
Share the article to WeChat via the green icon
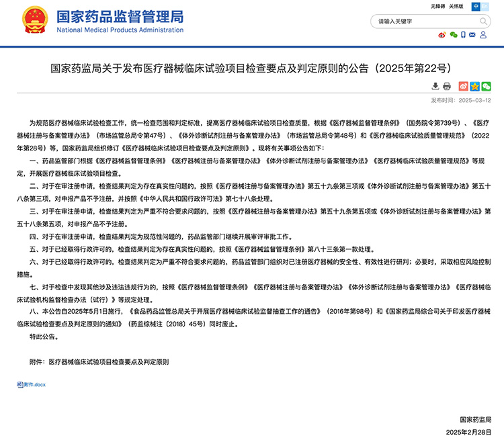tap(486, 86)
